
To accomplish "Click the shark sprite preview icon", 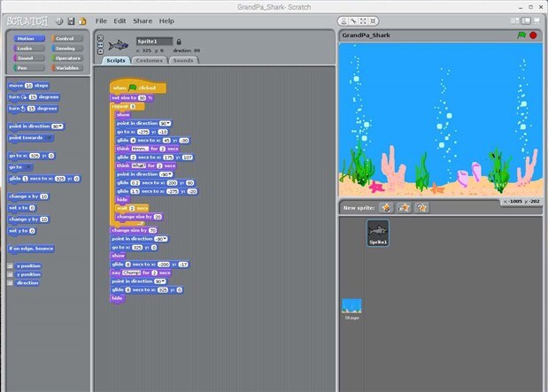I will (118, 45).
